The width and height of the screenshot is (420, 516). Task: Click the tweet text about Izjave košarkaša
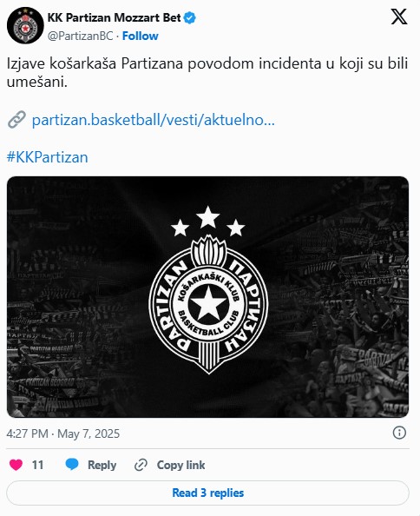pyautogui.click(x=207, y=73)
